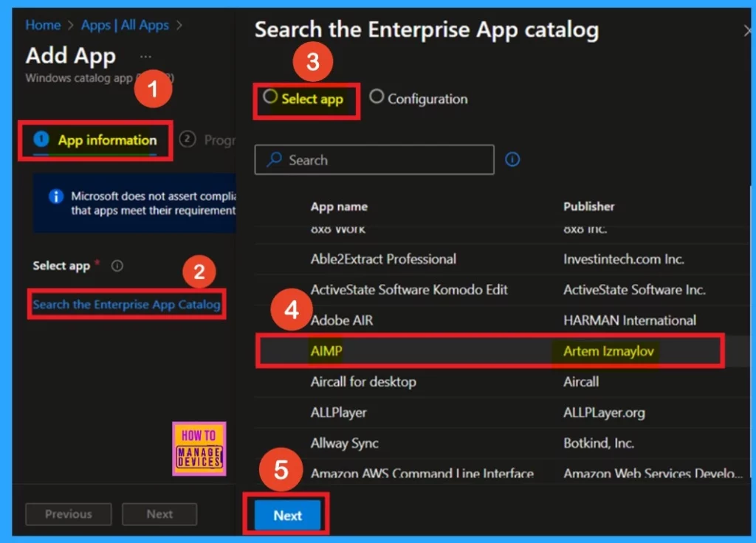Select the ALLPlayer app row
Image resolution: width=756 pixels, height=543 pixels.
[501, 413]
